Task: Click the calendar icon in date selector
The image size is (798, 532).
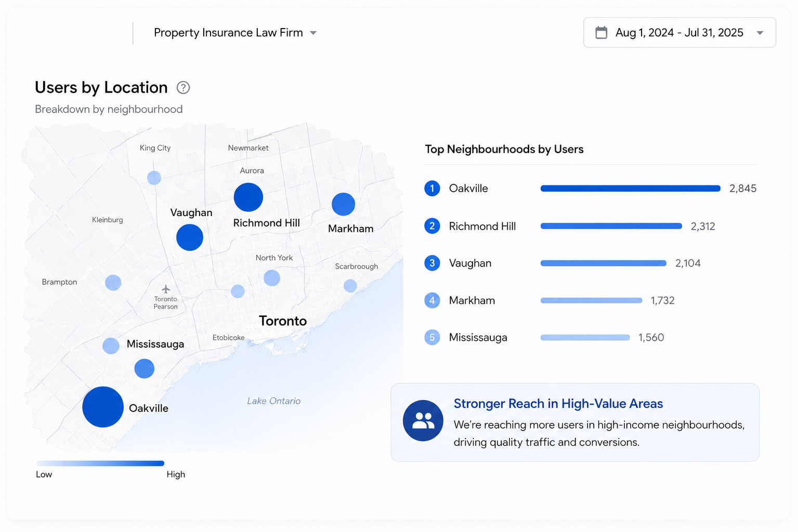Action: pos(601,33)
